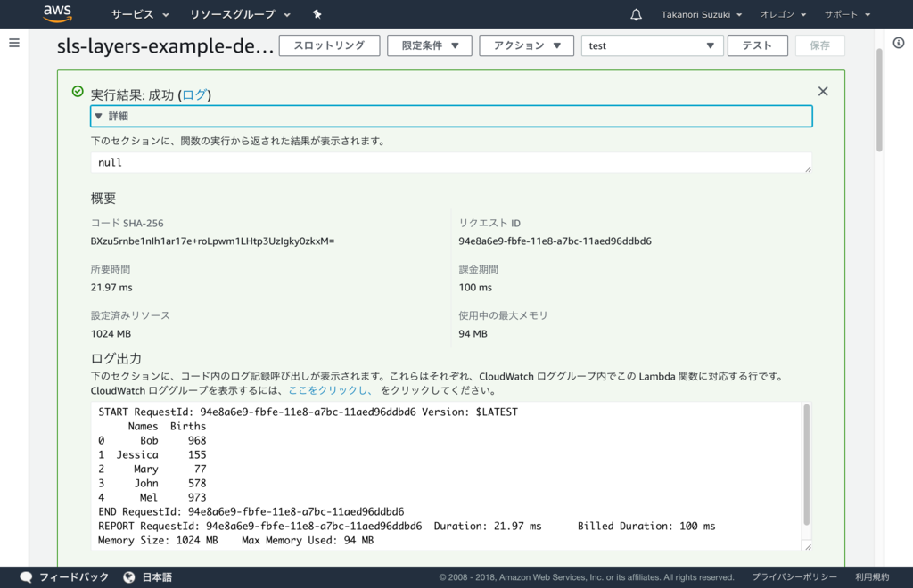Click the 94 MB max memory value
Viewport: 913px width, 588px height.
(473, 334)
